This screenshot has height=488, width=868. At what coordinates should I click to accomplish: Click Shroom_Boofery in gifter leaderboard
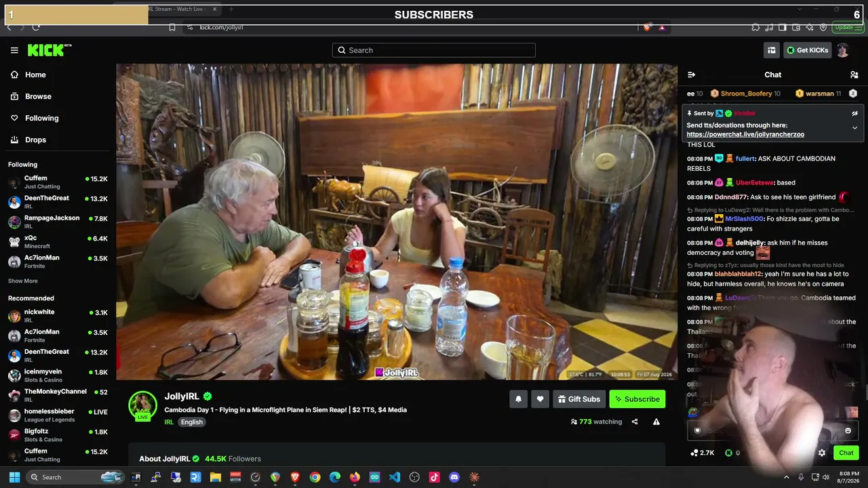pos(746,94)
